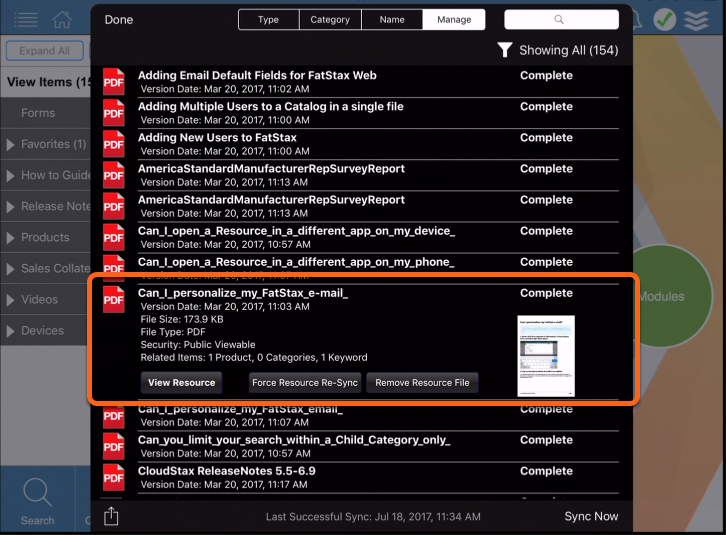
Task: Open the layered stack icon top right
Action: 696,20
